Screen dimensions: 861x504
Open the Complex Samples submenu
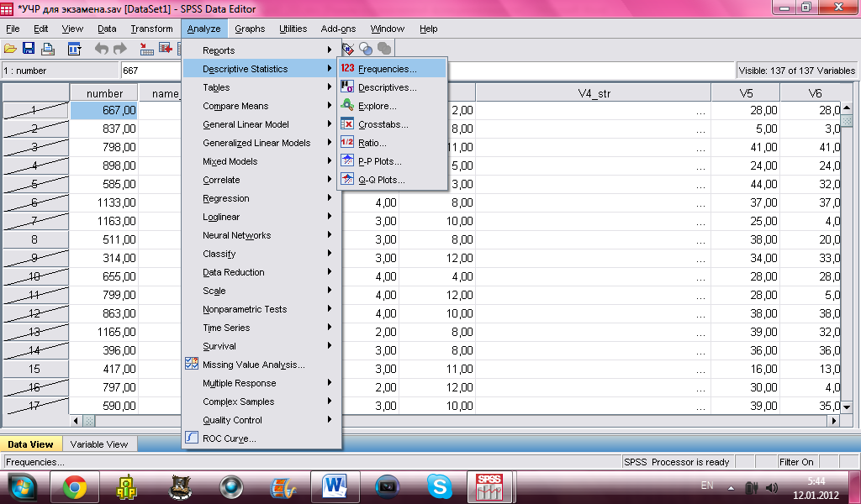click(x=261, y=402)
